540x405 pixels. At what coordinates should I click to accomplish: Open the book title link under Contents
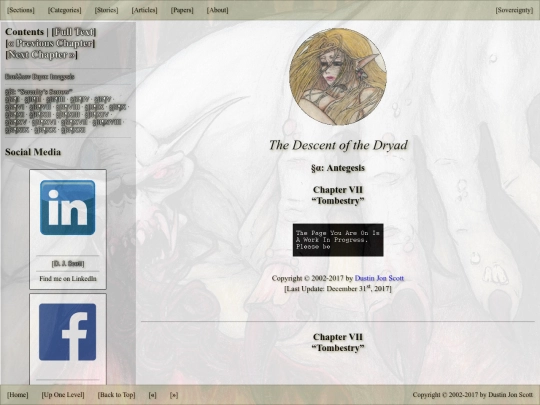click(40, 77)
